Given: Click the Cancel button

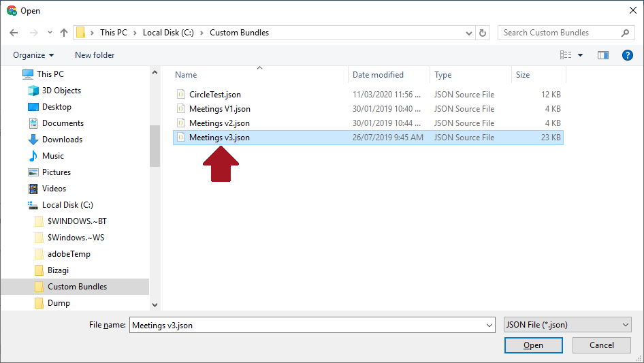Looking at the screenshot, I should tap(602, 345).
